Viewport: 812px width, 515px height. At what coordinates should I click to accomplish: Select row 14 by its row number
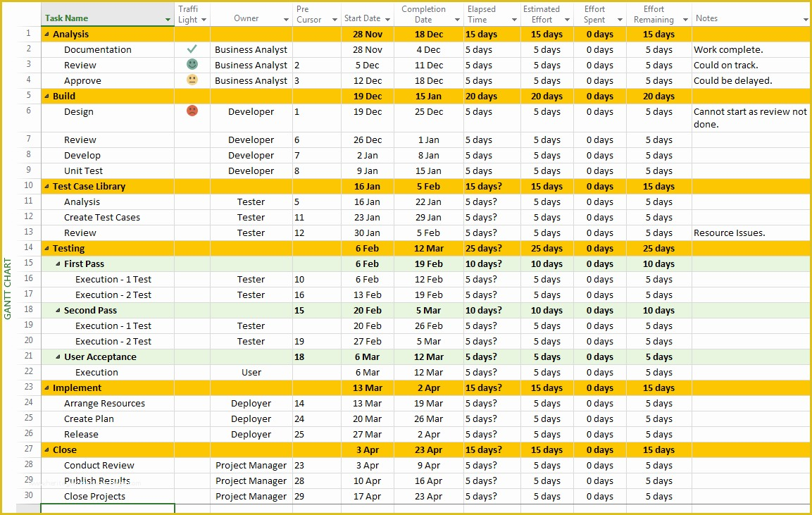point(29,248)
